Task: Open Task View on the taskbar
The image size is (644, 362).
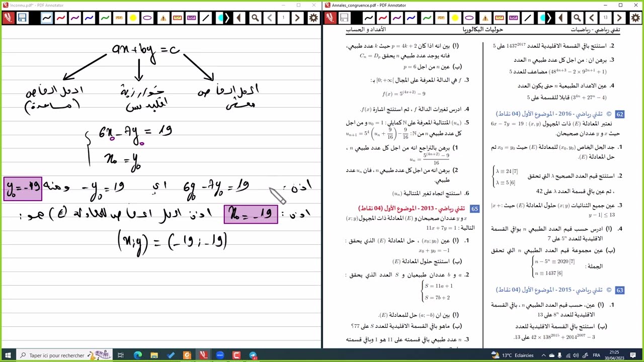Action: pyautogui.click(x=121, y=355)
